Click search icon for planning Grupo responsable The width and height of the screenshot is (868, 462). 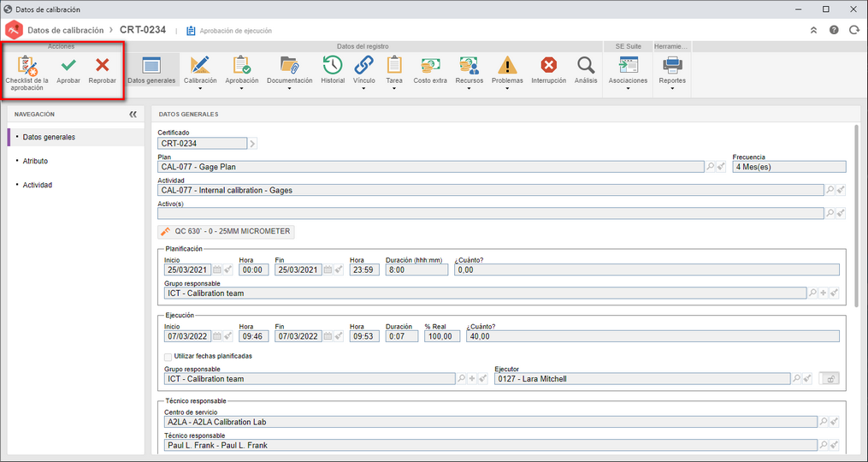point(812,293)
